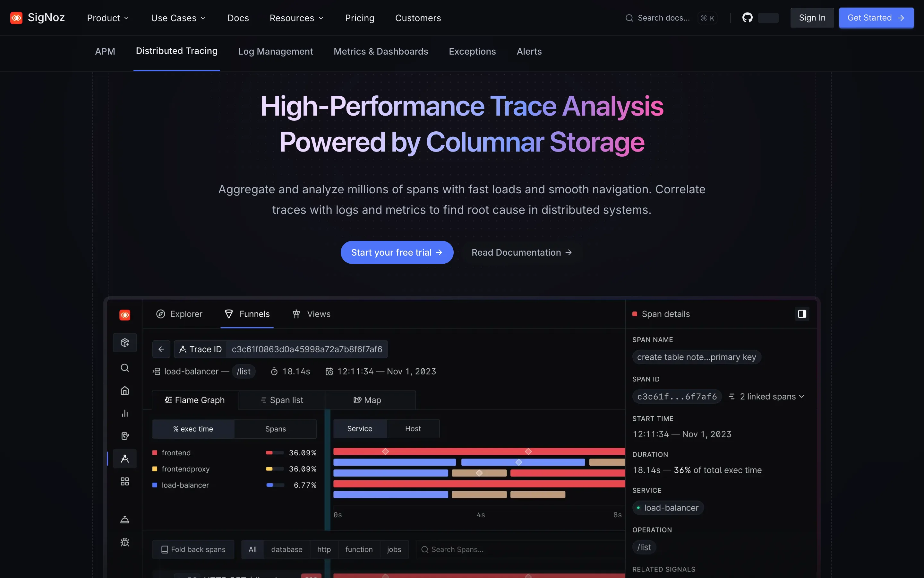Filter spans by All
This screenshot has width=924, height=578.
pyautogui.click(x=252, y=549)
